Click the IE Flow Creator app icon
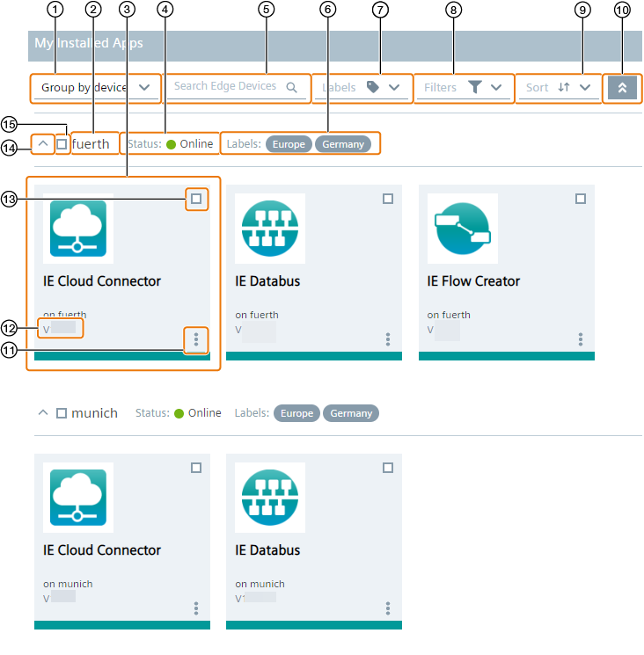Viewport: 644px width, 655px height. click(x=463, y=229)
